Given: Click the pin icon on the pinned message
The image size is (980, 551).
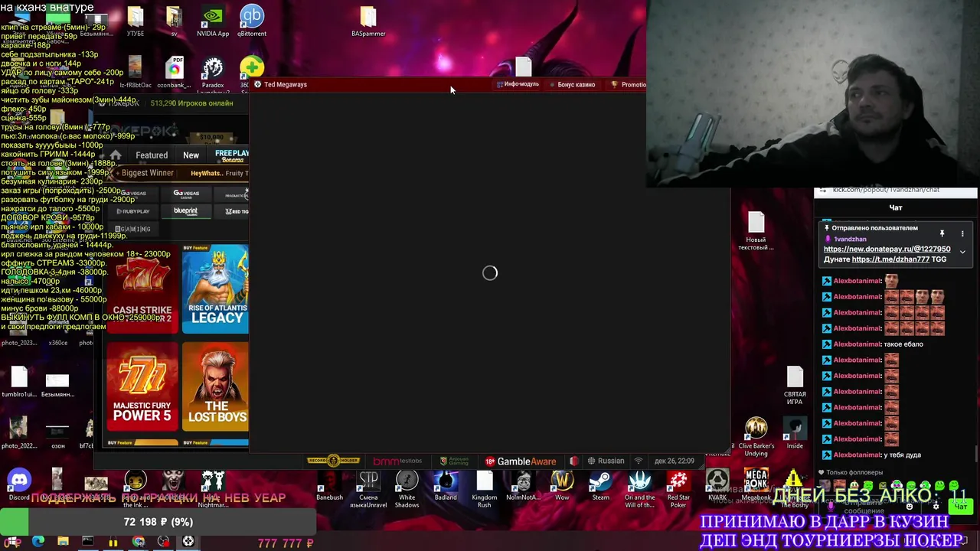Looking at the screenshot, I should (942, 233).
